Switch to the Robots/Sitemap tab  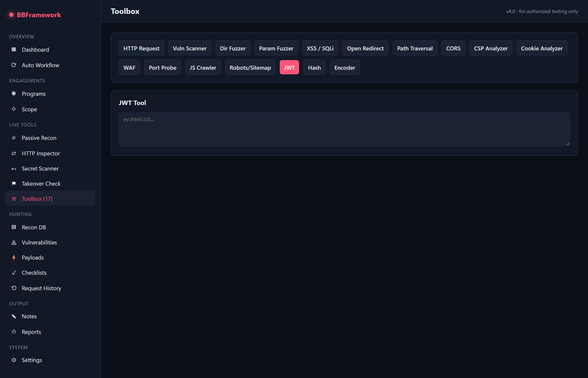(250, 67)
